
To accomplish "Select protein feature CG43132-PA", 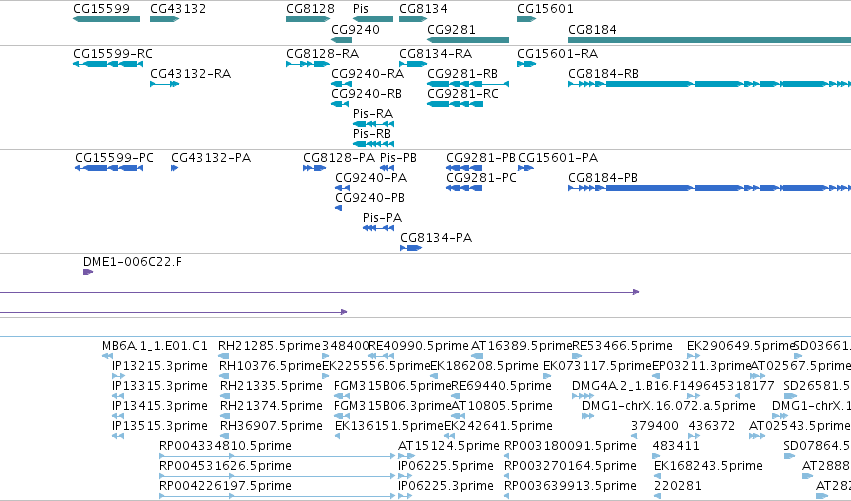I will click(x=174, y=168).
